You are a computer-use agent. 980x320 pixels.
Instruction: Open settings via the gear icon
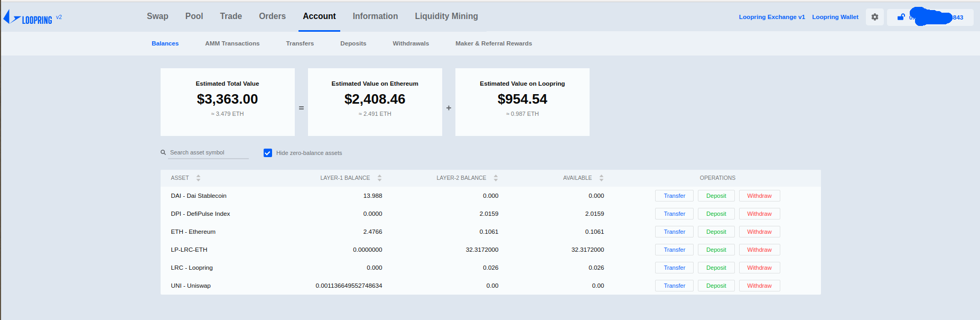(x=875, y=17)
